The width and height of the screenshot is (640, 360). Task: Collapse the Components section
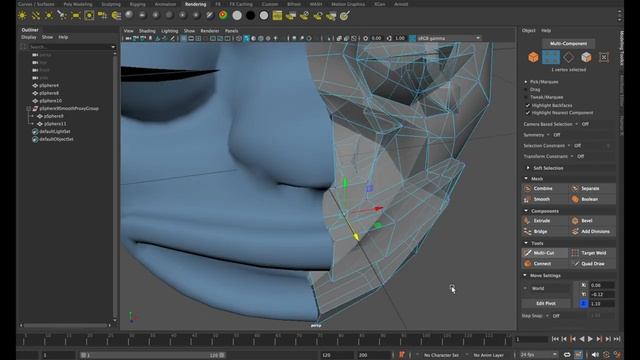pos(526,211)
